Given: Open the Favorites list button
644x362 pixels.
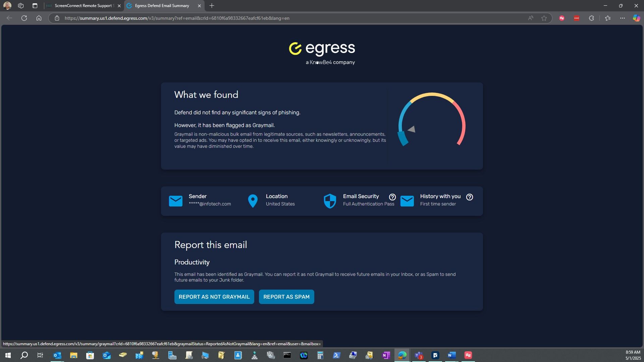Looking at the screenshot, I should (608, 18).
